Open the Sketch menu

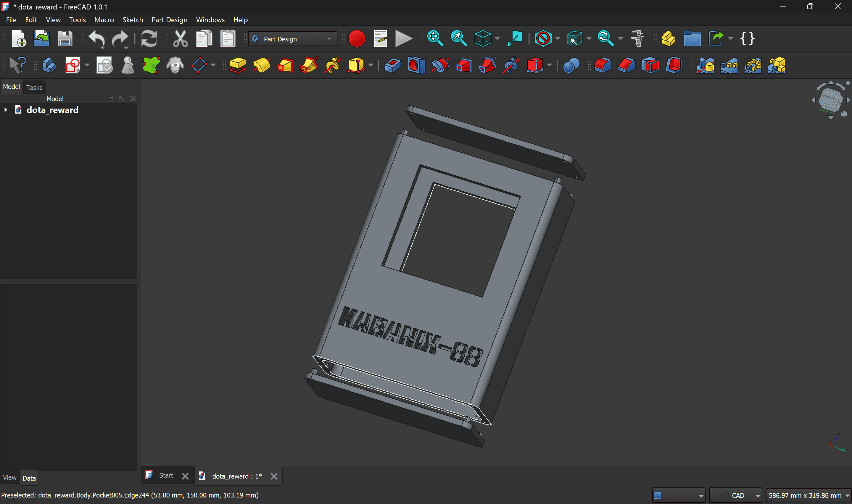point(133,20)
